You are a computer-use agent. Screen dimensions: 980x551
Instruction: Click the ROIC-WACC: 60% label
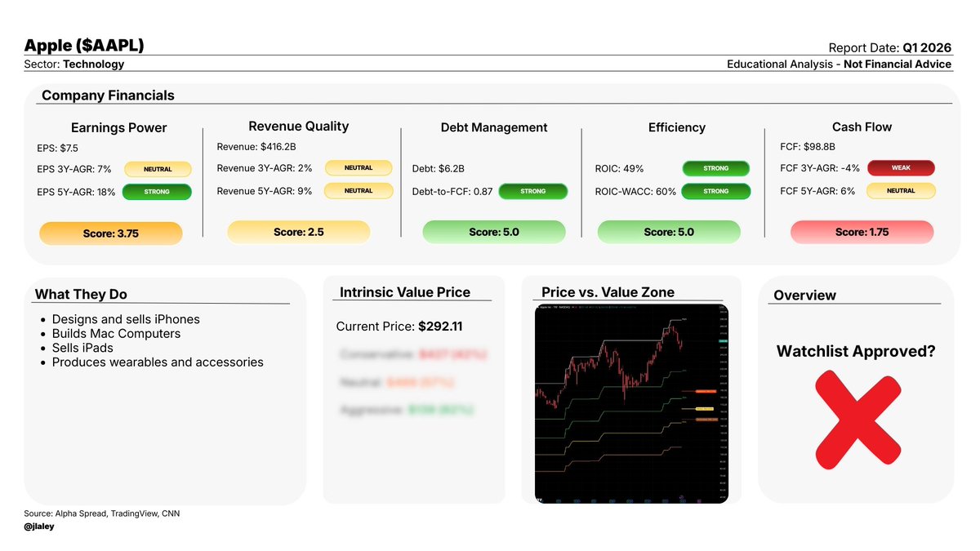[635, 191]
